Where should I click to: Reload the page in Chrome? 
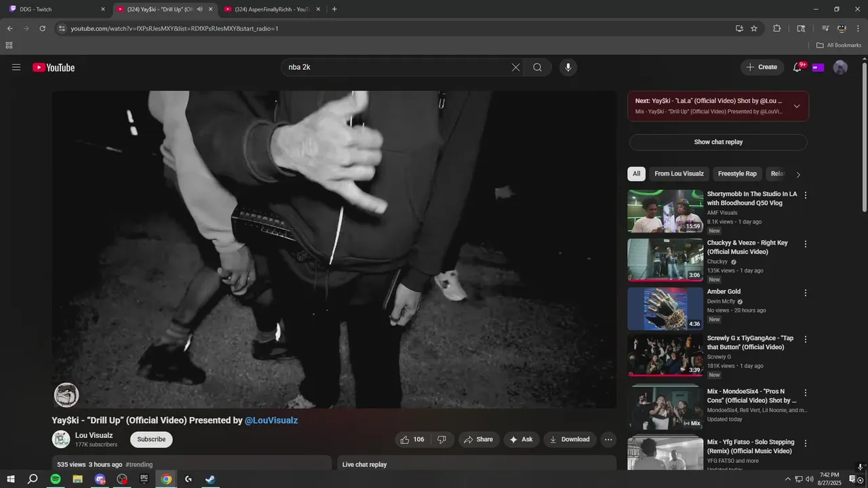pos(42,28)
